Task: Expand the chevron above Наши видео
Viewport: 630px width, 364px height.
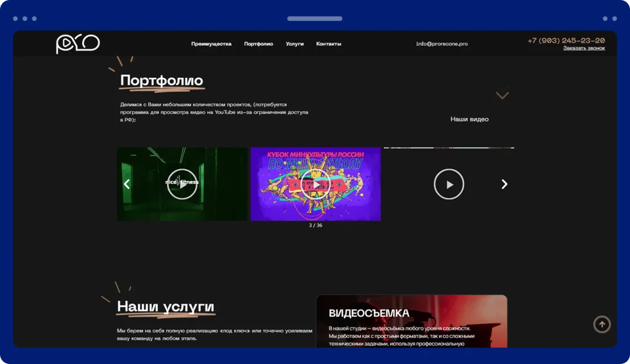Action: coord(502,95)
